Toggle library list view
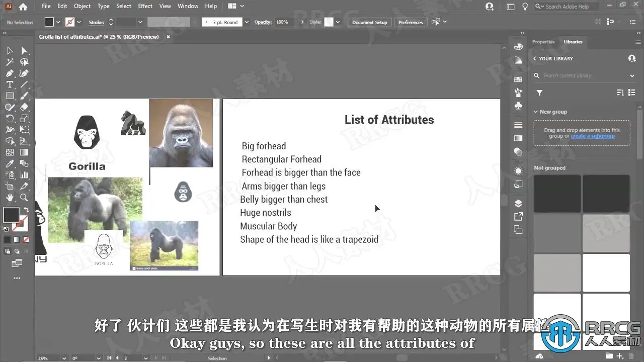644x362 pixels. tap(632, 93)
